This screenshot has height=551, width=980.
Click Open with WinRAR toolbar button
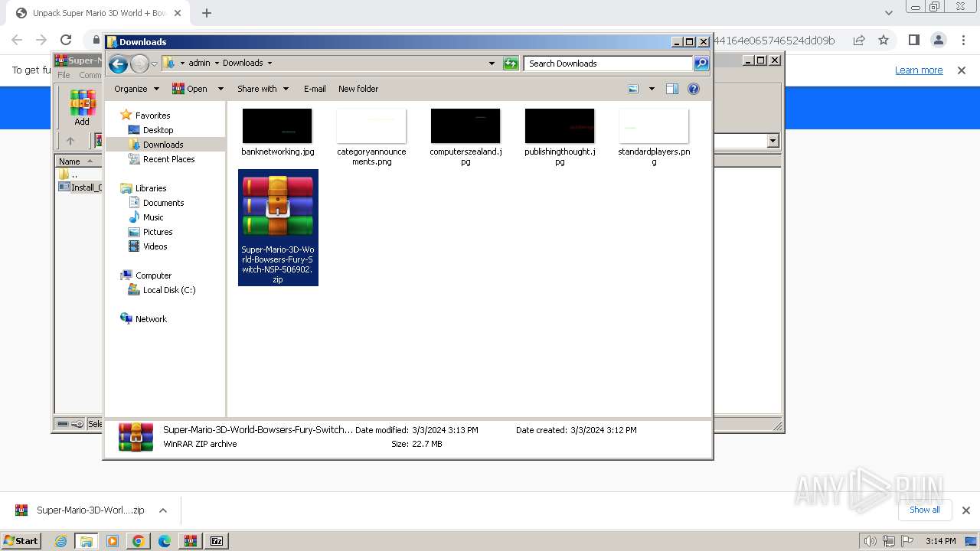(190, 89)
